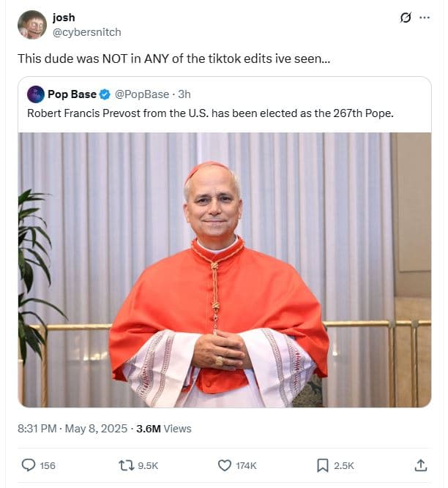Viewport: 448px width, 488px height.
Task: Click Pop Base verified badge
Action: tap(105, 94)
